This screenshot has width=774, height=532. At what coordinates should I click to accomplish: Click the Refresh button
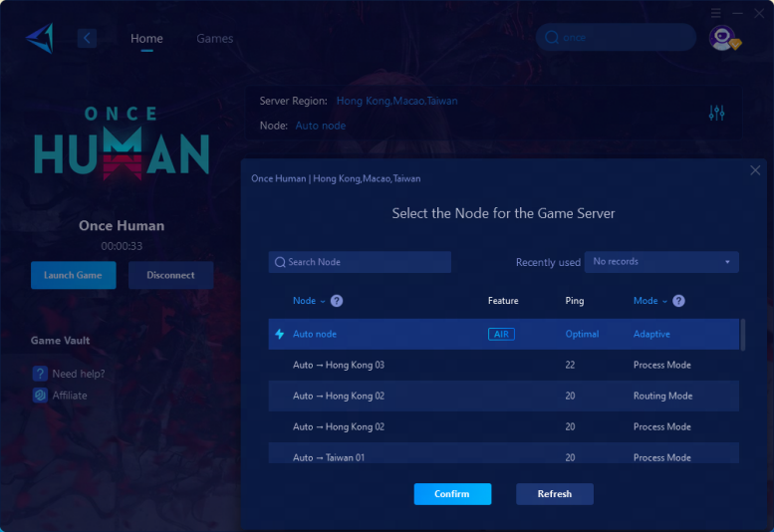(555, 494)
